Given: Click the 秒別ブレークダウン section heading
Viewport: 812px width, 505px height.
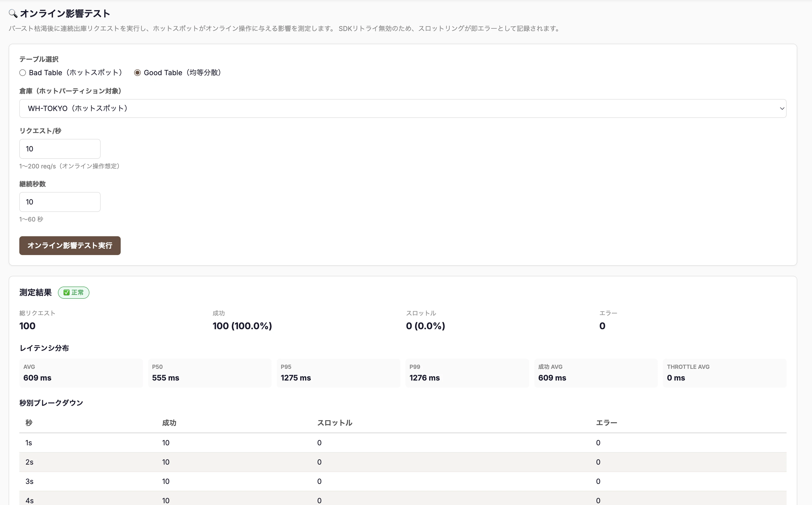Looking at the screenshot, I should click(x=51, y=403).
